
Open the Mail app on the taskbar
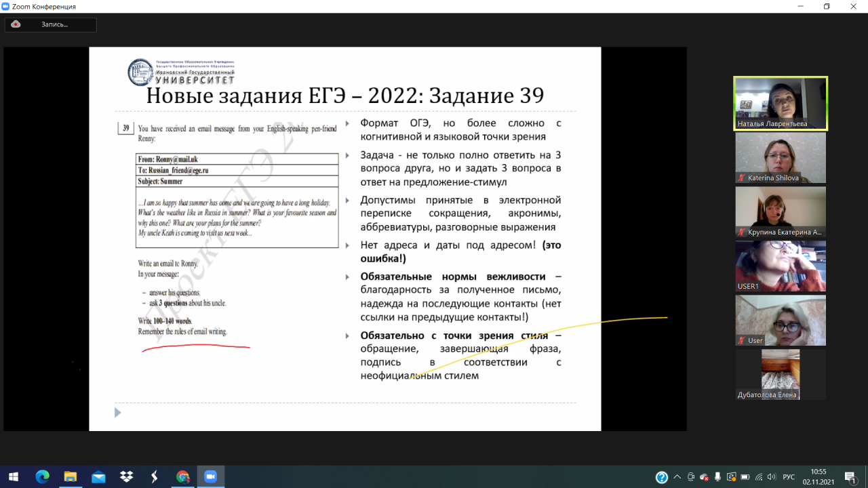point(98,477)
